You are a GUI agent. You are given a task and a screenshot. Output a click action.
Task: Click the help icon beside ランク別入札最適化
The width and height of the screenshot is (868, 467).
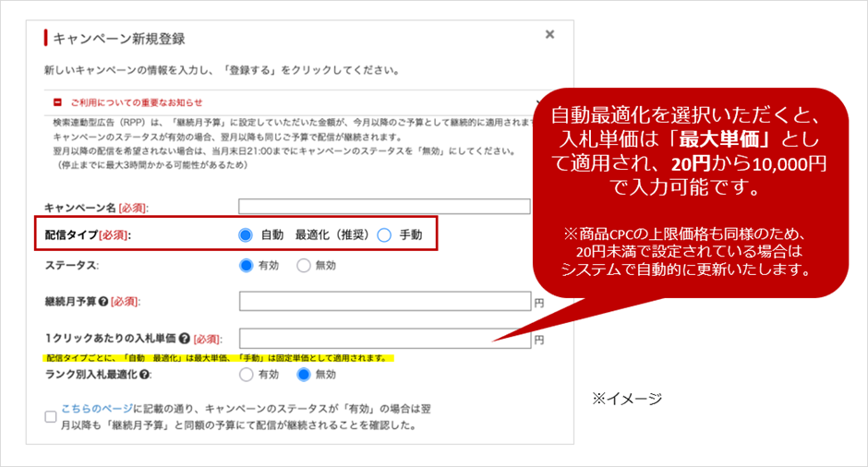[x=146, y=375]
